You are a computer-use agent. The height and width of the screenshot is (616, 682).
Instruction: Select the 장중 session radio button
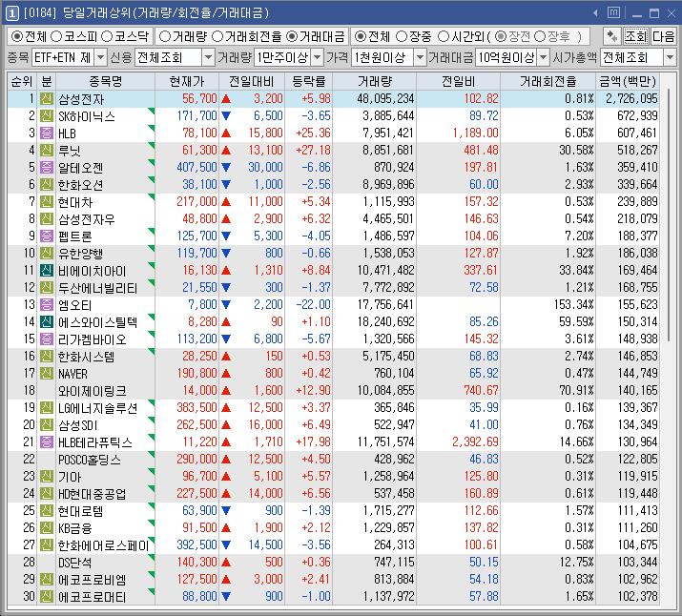[402, 36]
